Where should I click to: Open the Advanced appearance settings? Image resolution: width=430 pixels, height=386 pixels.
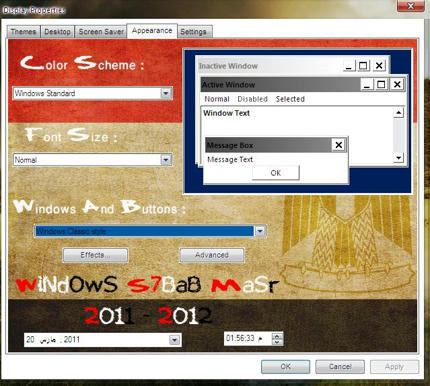(x=212, y=255)
